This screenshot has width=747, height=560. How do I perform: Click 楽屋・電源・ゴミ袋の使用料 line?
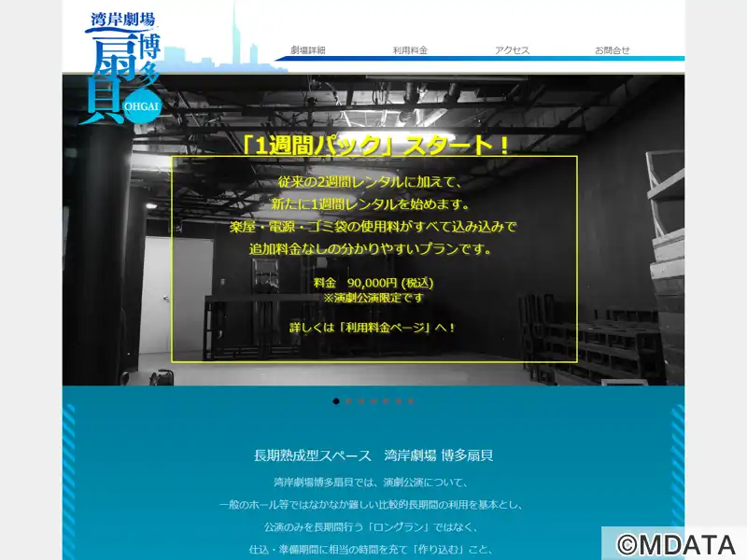[x=373, y=227]
